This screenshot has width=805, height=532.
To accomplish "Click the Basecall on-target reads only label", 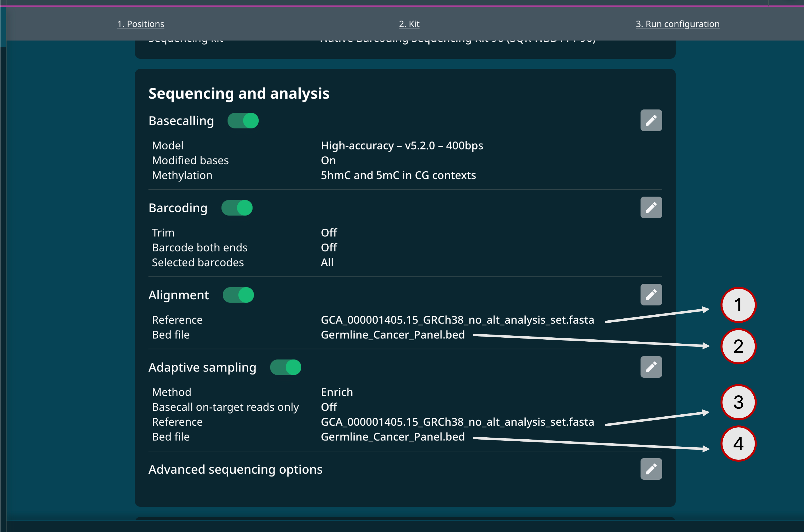I will pyautogui.click(x=225, y=407).
